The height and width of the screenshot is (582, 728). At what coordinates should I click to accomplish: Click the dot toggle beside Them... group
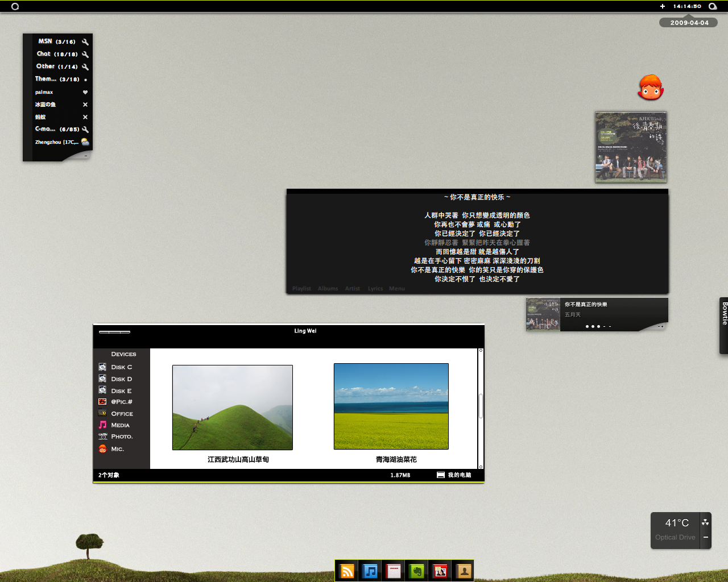[86, 80]
